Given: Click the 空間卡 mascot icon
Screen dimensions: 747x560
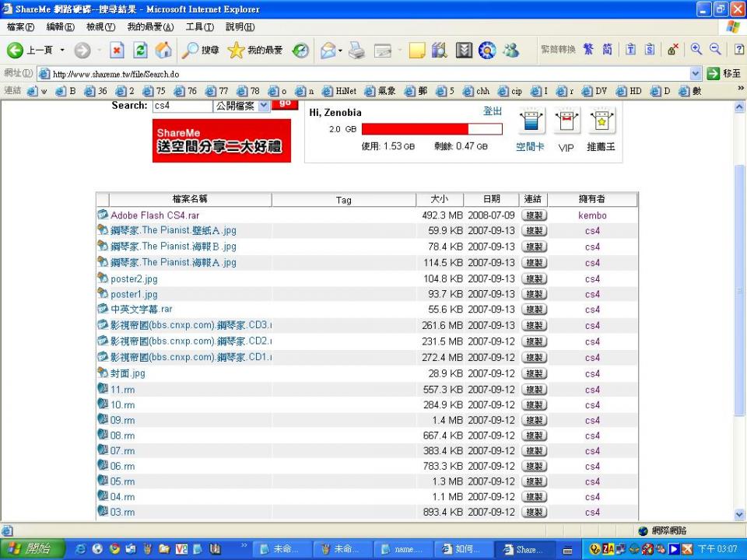Looking at the screenshot, I should click(x=531, y=121).
